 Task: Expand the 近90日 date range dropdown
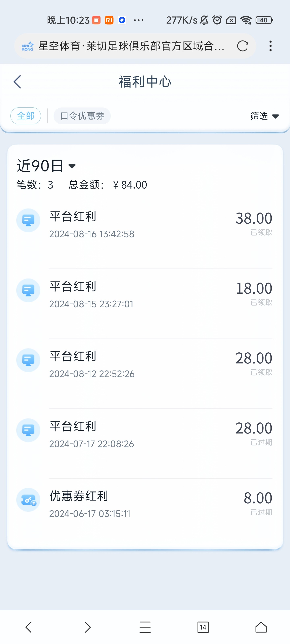click(46, 166)
